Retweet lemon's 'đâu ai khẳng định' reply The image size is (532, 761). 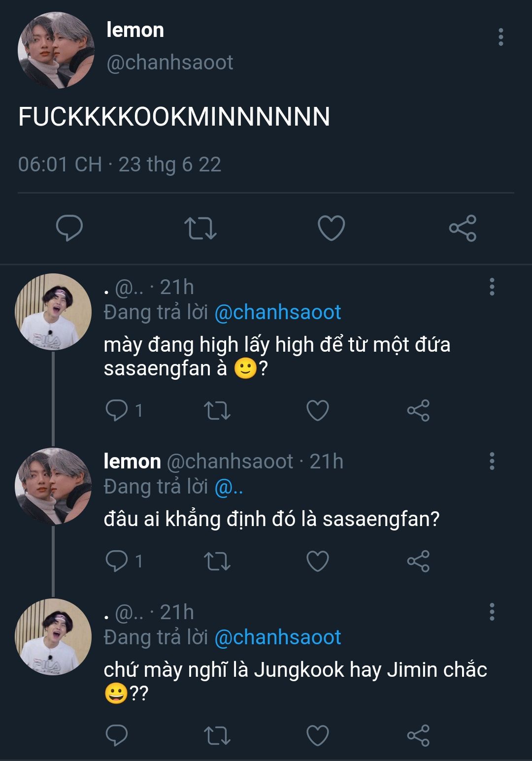click(217, 561)
